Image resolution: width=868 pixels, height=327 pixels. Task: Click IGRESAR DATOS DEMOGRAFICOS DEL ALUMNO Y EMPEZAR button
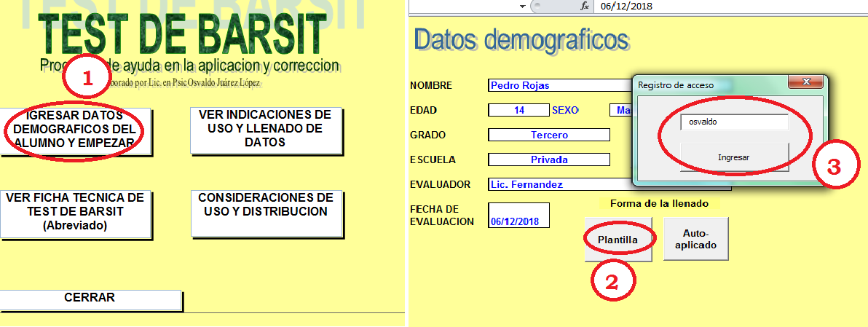pos(75,131)
